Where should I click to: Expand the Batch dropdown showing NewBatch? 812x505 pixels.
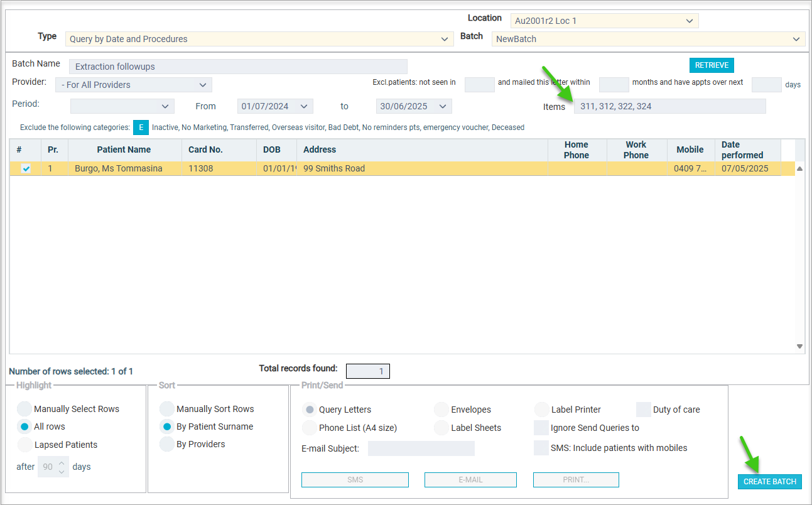pos(648,39)
